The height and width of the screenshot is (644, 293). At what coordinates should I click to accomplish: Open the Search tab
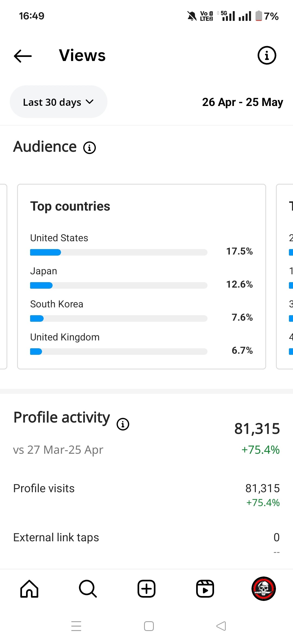coord(88,589)
